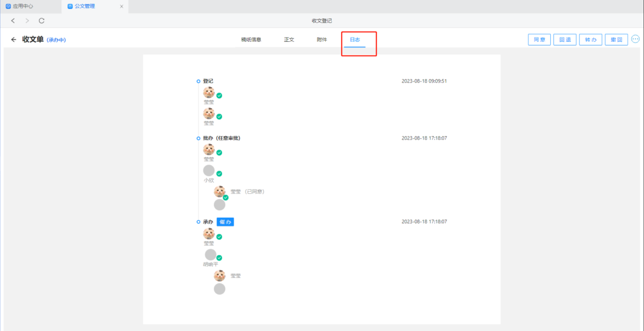Click the browser-style back navigation chevron

pyautogui.click(x=13, y=21)
